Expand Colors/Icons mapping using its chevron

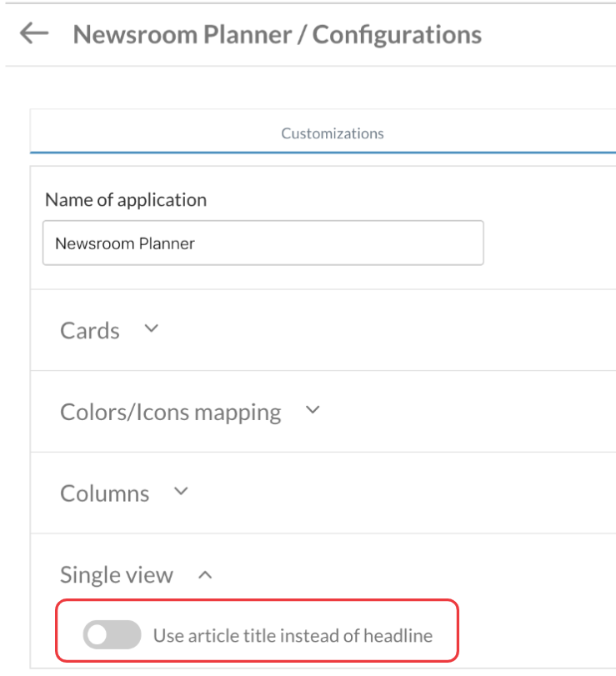[x=313, y=410]
